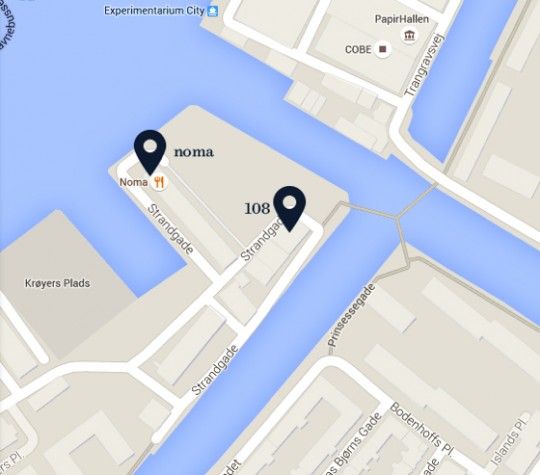
Task: Click the footbridge junction over the canal
Action: [x=396, y=217]
